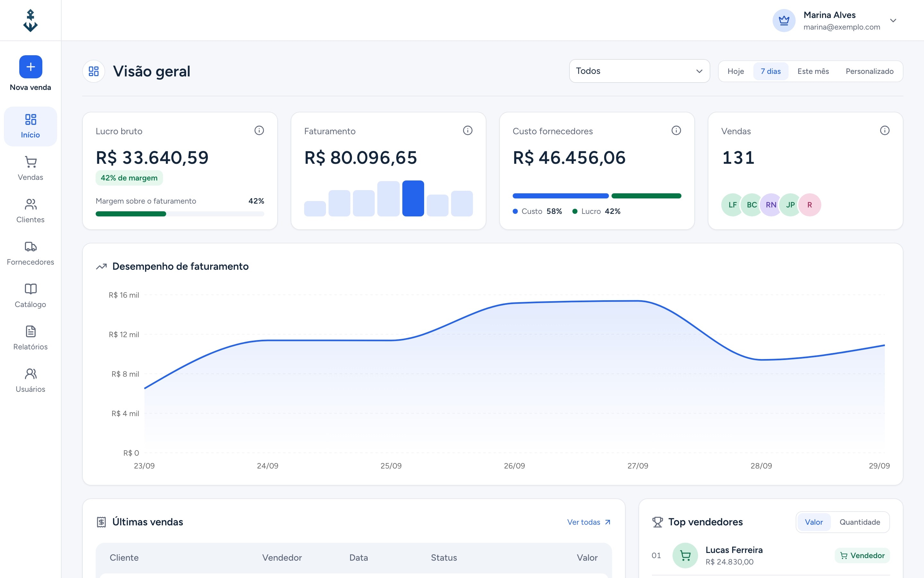This screenshot has width=924, height=578.
Task: Click the blue Custo bar segment
Action: [560, 196]
